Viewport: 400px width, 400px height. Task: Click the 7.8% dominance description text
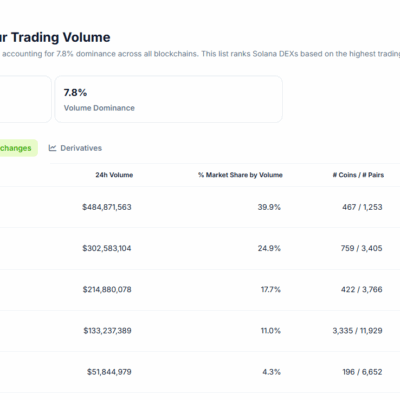200,54
